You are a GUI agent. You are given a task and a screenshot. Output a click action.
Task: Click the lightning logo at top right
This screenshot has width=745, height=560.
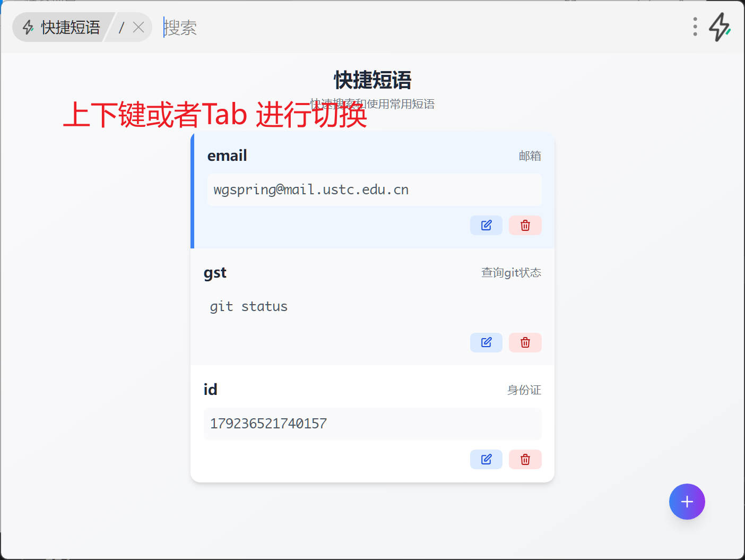coord(720,27)
